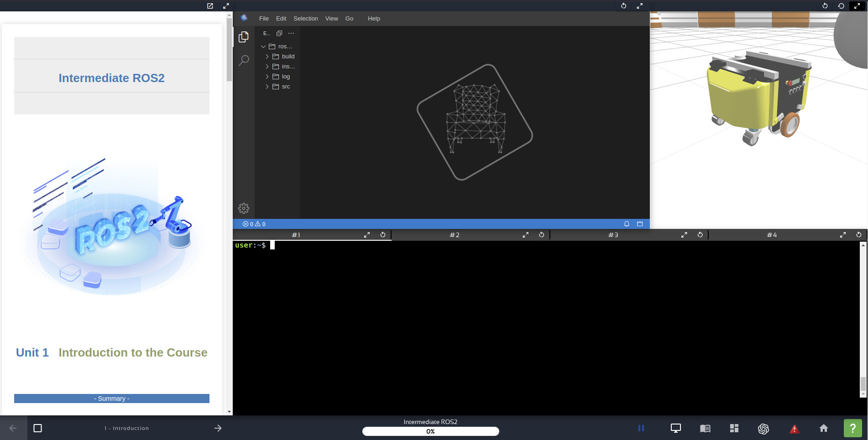Maximize the simulation view
The image size is (868, 440).
pos(857,6)
